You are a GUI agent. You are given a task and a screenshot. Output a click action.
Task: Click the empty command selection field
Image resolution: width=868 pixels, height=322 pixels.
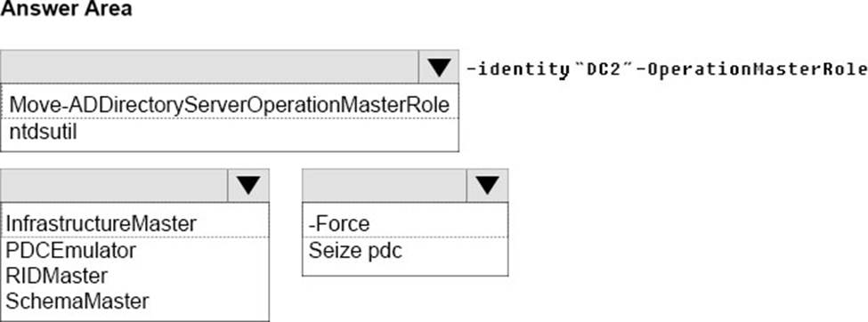(x=210, y=67)
